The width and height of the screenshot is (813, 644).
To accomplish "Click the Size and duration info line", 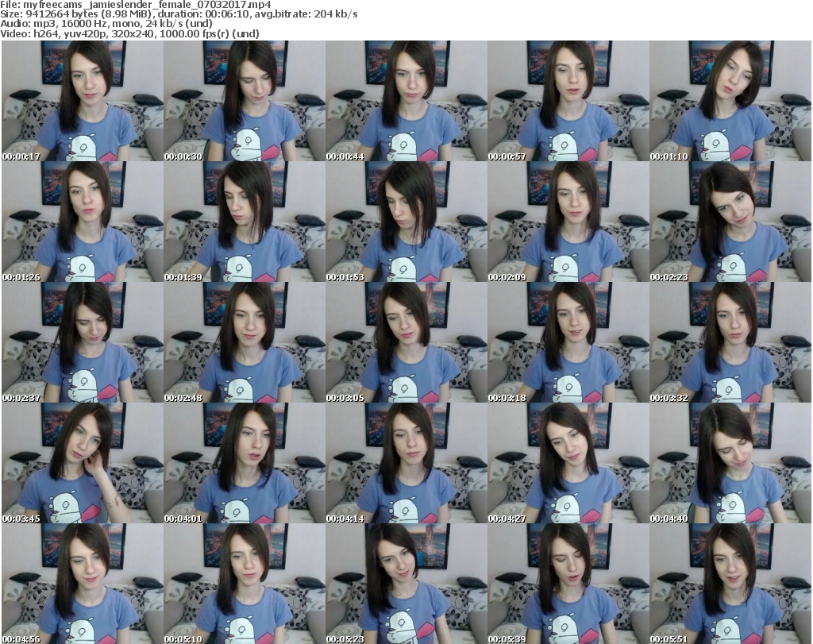I will pos(179,14).
